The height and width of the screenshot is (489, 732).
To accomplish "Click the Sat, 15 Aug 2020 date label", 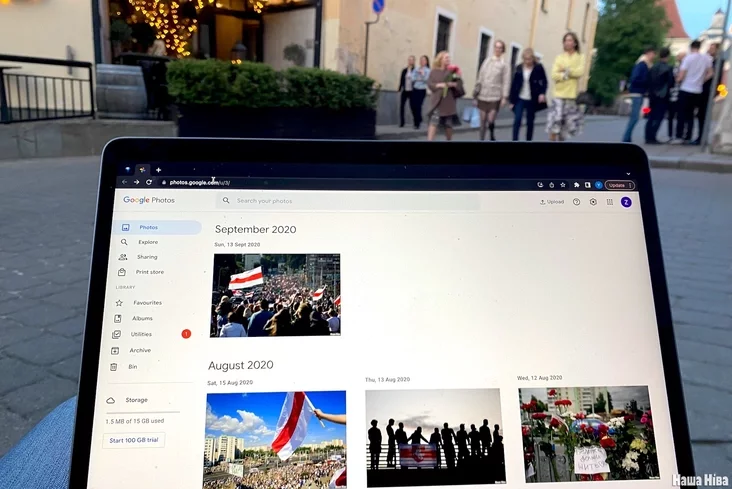I will 230,383.
